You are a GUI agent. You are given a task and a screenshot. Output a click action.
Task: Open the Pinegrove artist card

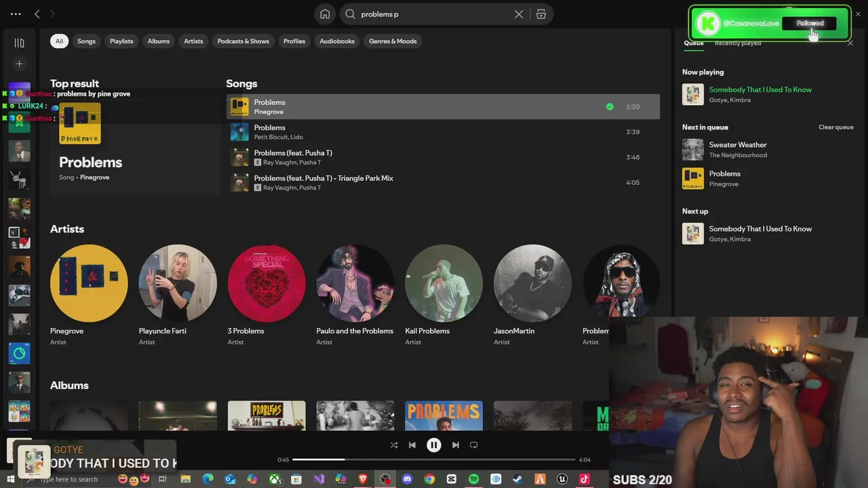[x=89, y=294]
